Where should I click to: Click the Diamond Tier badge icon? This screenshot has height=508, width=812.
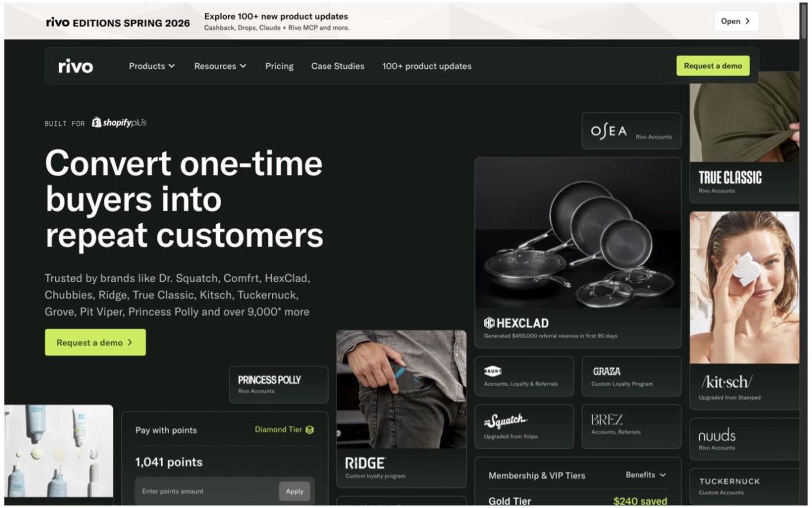click(310, 430)
